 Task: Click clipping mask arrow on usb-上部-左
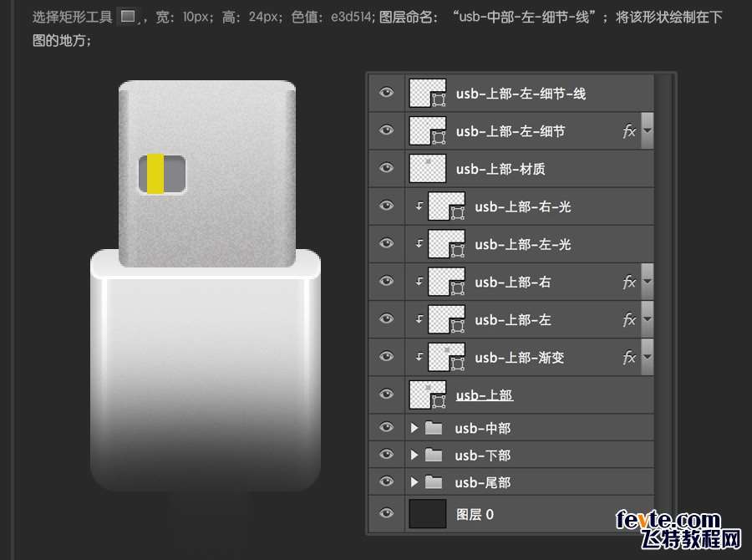pyautogui.click(x=419, y=318)
